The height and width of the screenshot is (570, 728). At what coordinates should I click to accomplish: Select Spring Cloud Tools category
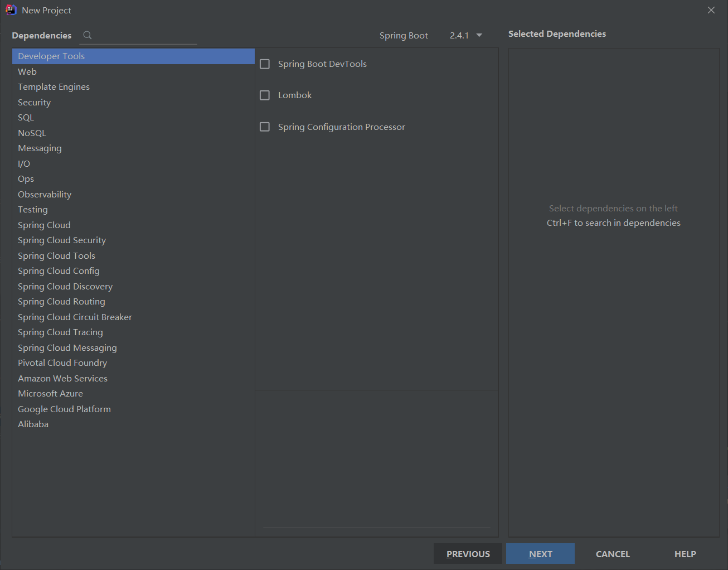point(133,256)
